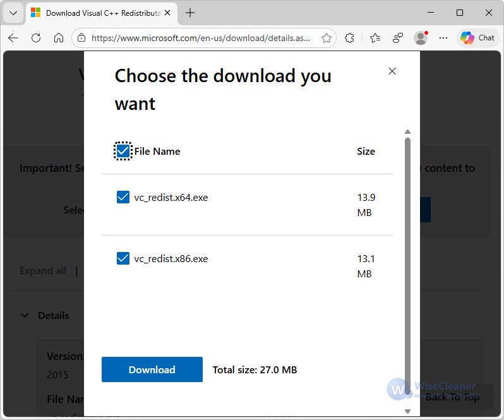Click the dialog scrollbar down arrow
Screen dimensions: 504x420
click(x=407, y=411)
